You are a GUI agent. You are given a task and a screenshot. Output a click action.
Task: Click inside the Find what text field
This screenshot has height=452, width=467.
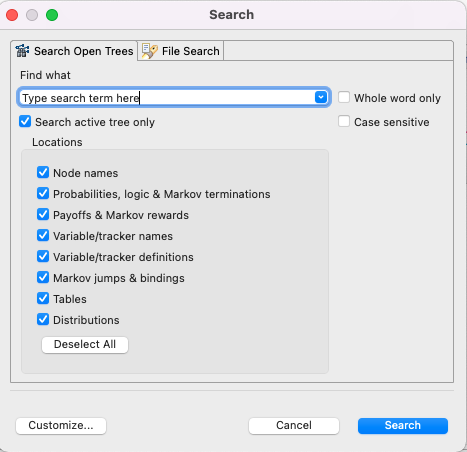(x=166, y=98)
